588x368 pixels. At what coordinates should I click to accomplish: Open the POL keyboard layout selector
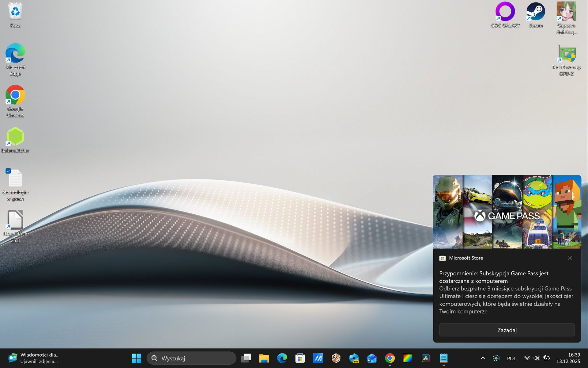tap(511, 358)
